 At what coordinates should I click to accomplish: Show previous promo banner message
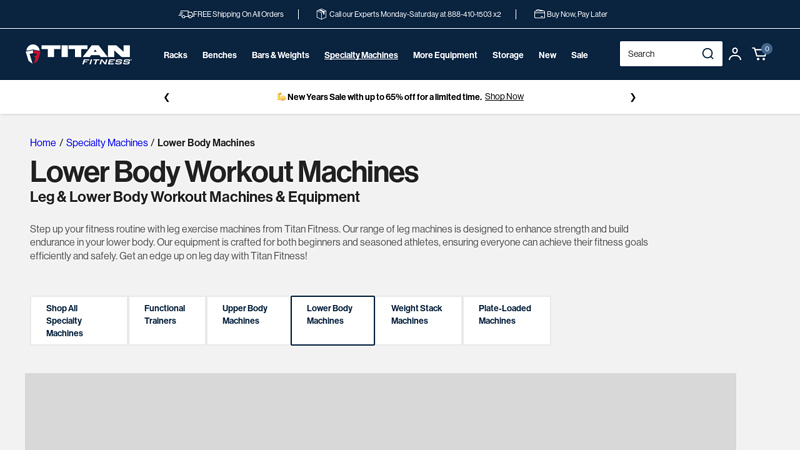click(x=166, y=97)
